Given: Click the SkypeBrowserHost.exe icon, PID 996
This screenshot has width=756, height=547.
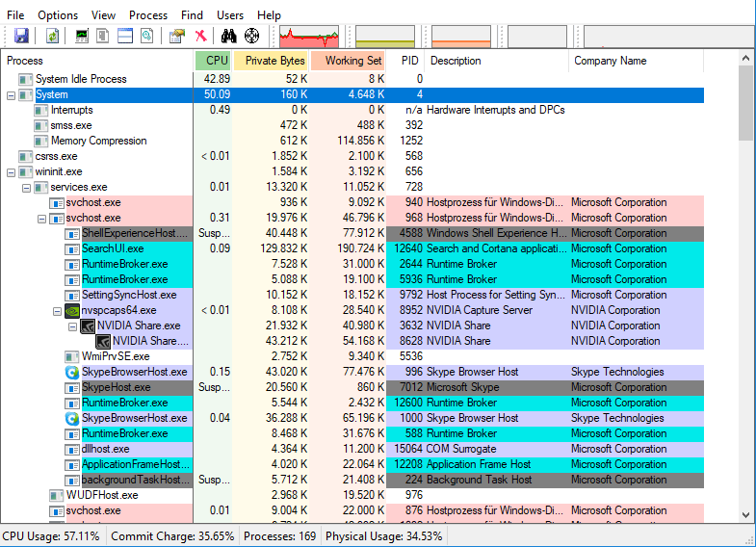Looking at the screenshot, I should coord(72,372).
